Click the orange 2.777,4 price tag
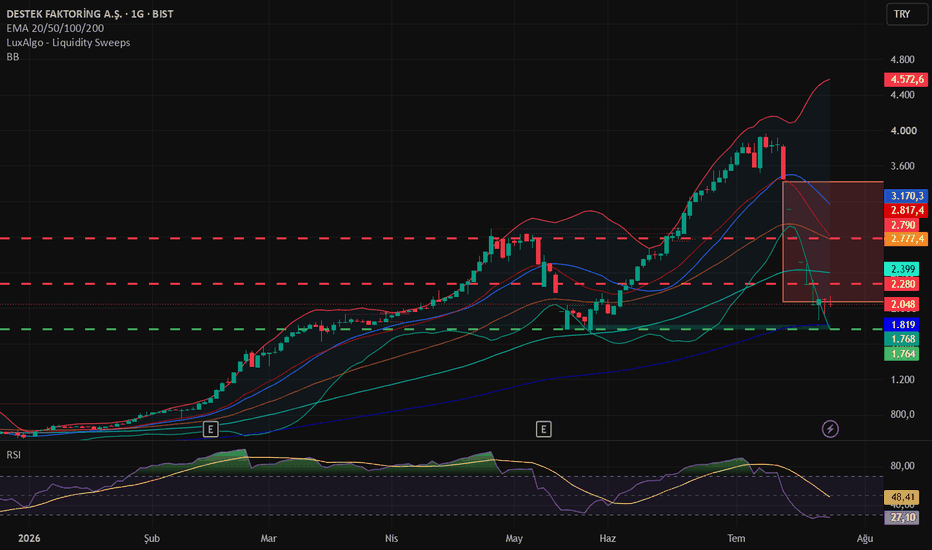This screenshot has width=932, height=550. (906, 239)
